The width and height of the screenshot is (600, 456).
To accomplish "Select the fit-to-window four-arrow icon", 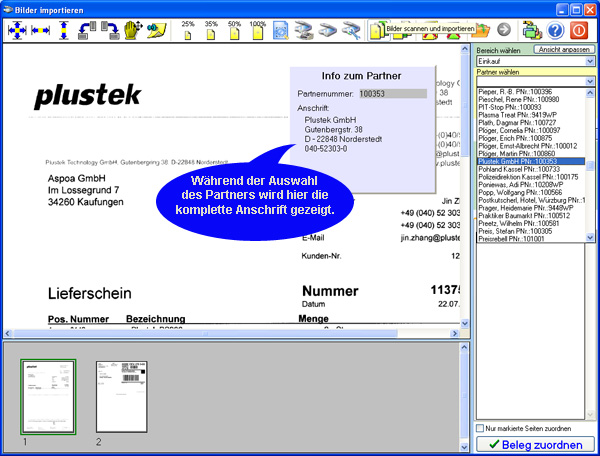I will coord(17,30).
